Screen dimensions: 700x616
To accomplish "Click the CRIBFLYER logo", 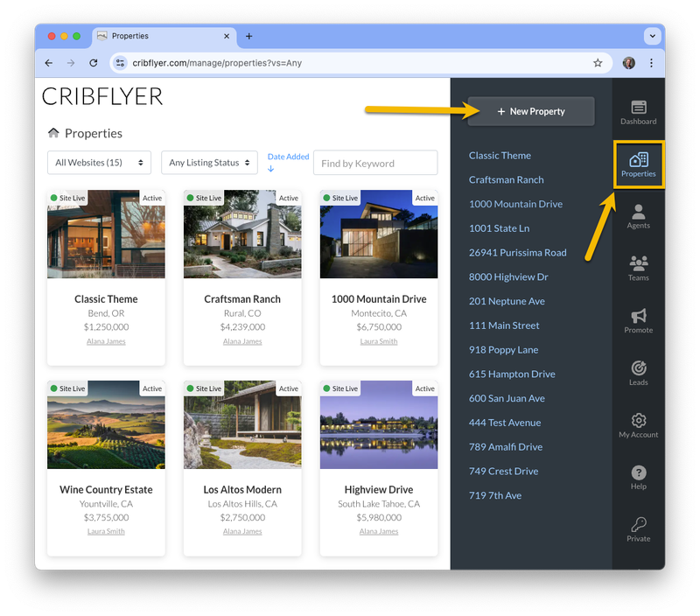I will 102,97.
